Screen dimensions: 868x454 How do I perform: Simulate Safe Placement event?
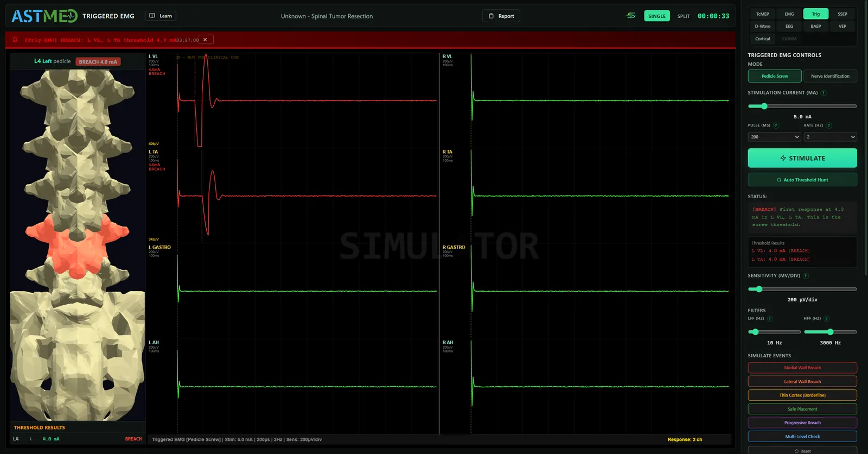click(802, 409)
